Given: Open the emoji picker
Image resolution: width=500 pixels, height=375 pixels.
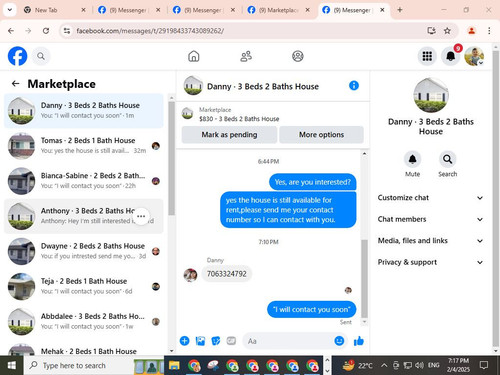Looking at the screenshot, I should pyautogui.click(x=339, y=341).
